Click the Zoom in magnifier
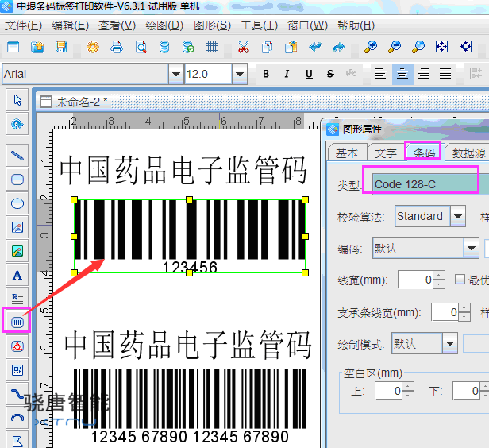The height and width of the screenshot is (448, 489). coord(371,47)
